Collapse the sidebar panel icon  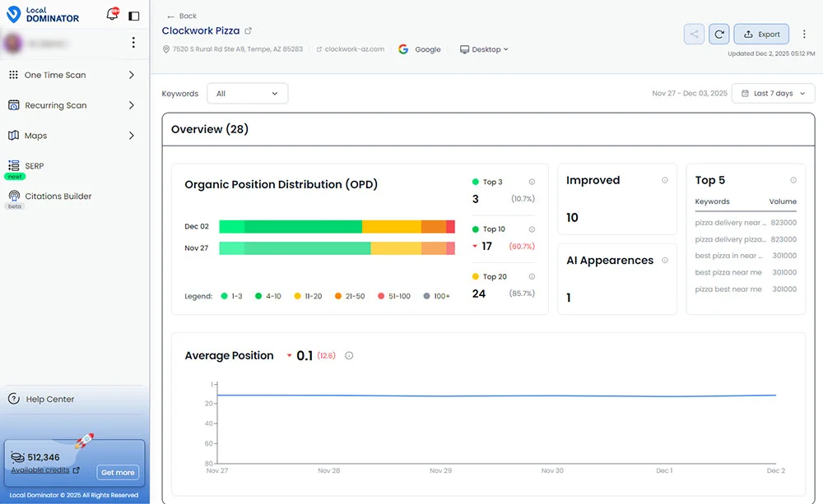(134, 16)
